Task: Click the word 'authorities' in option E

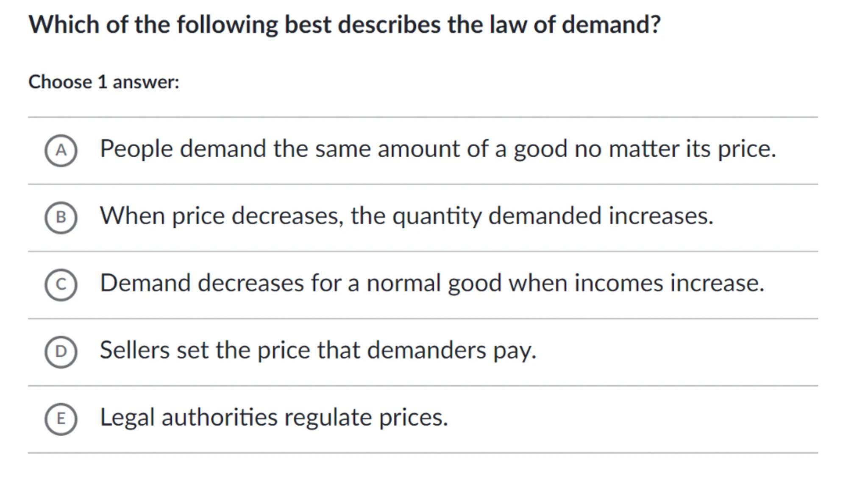Action: pyautogui.click(x=219, y=418)
